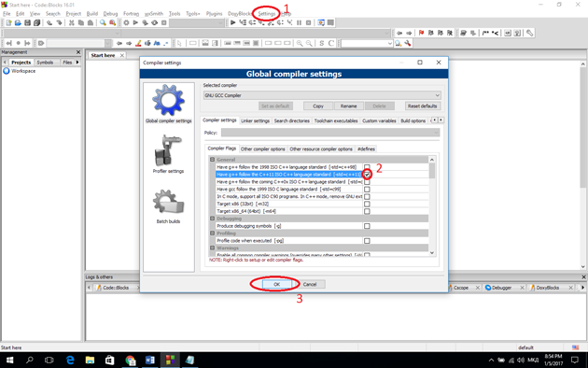Viewport: 588px width, 368px height.
Task: Click the Toggle bookmark red flag icon
Action: 421,33
